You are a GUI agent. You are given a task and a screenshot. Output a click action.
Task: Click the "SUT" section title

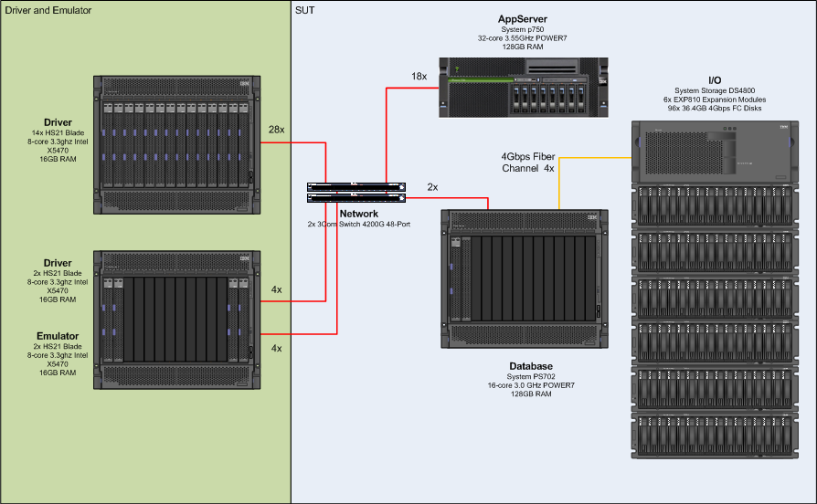tap(305, 9)
